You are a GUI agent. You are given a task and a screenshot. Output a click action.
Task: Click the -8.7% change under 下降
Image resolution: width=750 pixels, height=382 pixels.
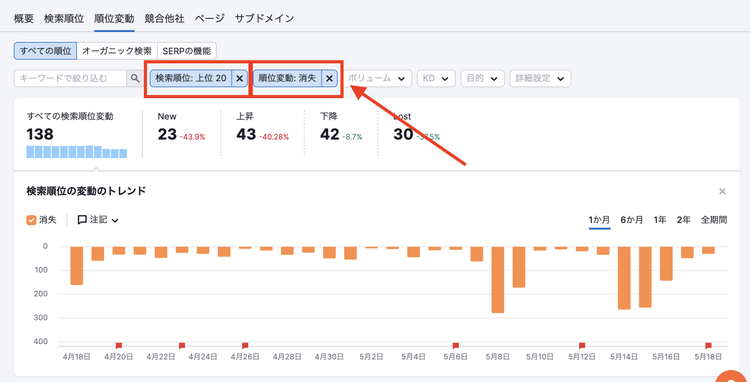[x=353, y=137]
